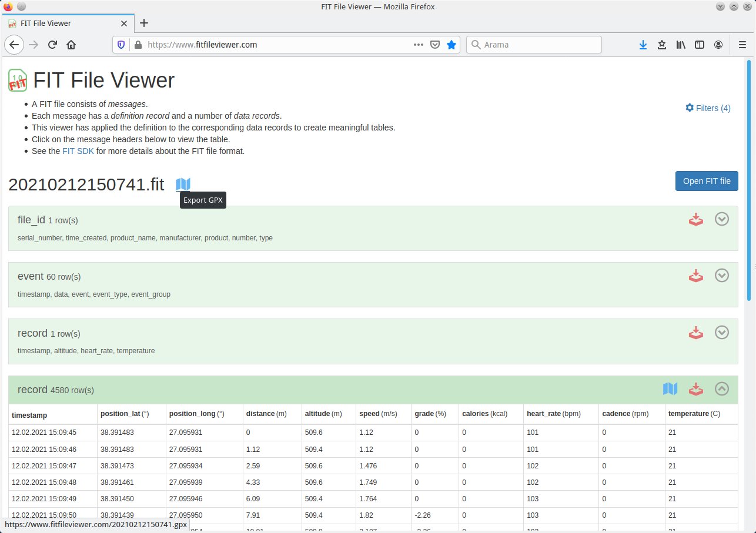756x533 pixels.
Task: Reload the current page
Action: (x=52, y=45)
